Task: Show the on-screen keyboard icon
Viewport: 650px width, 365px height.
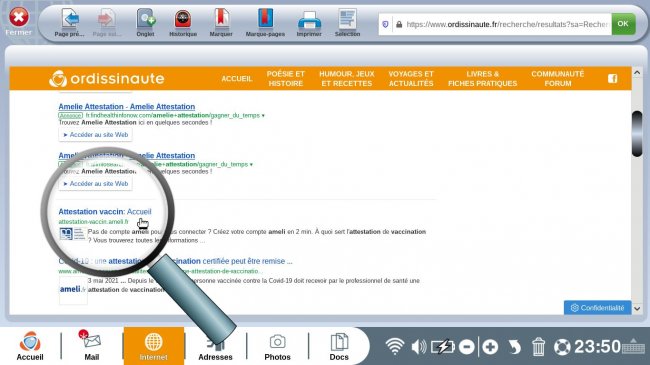Action: pos(633,346)
